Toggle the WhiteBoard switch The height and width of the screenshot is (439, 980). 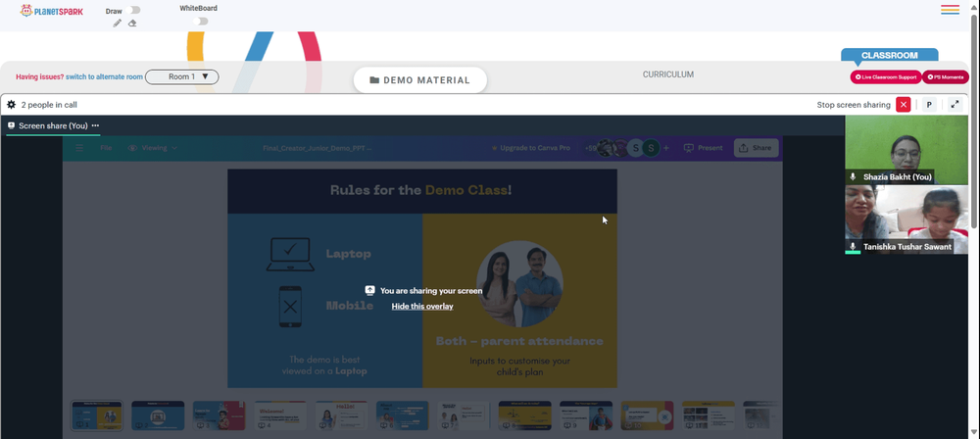pos(200,22)
